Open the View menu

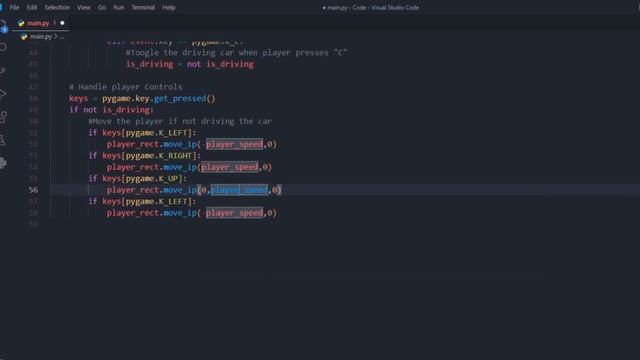pos(84,7)
